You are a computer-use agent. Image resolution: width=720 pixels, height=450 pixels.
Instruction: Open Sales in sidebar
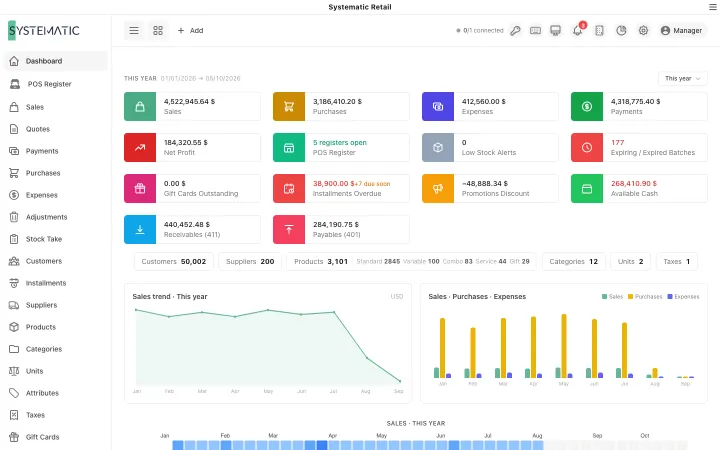(x=56, y=107)
